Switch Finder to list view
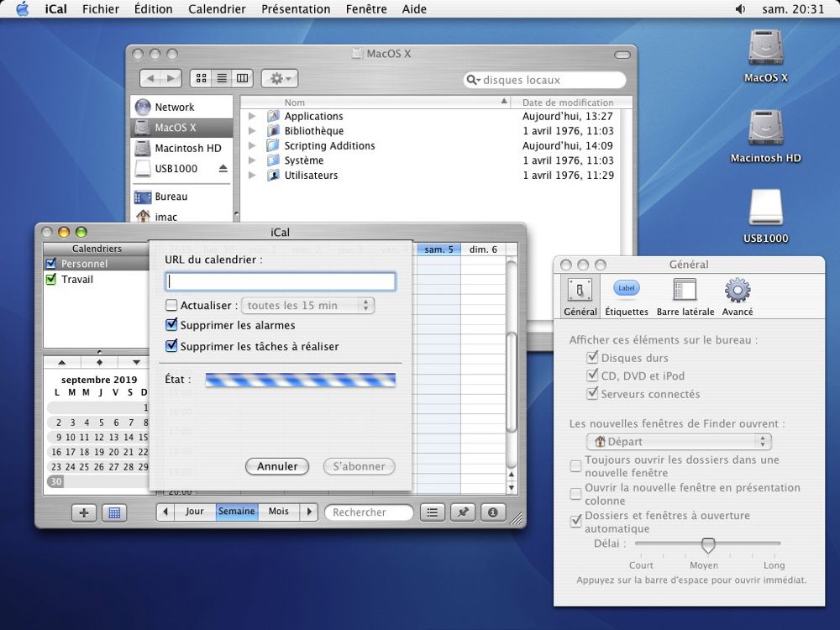This screenshot has height=630, width=840. [222, 78]
